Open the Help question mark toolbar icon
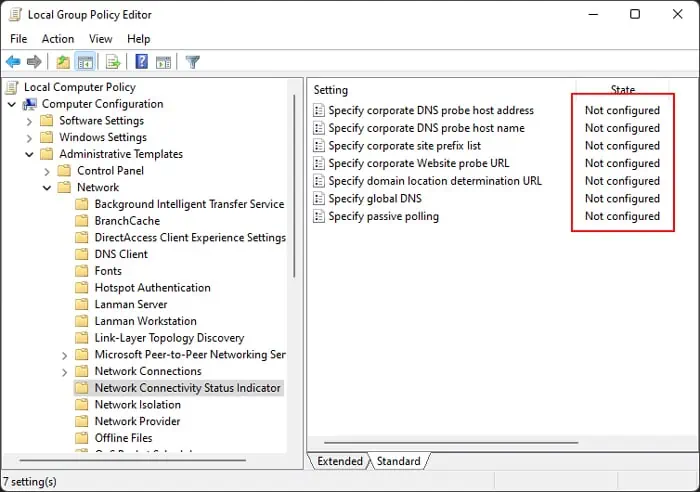 (x=142, y=61)
